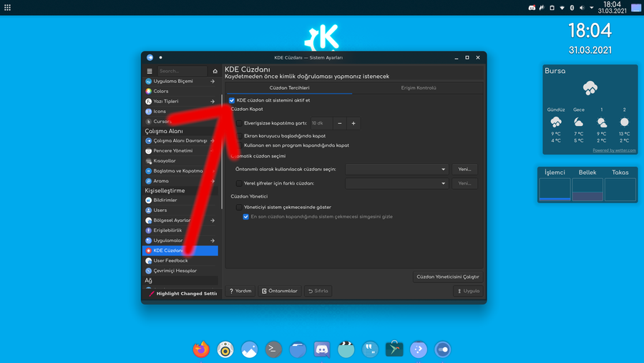Image resolution: width=644 pixels, height=363 pixels.
Task: Launch the video clapperboard dock icon
Action: [346, 349]
